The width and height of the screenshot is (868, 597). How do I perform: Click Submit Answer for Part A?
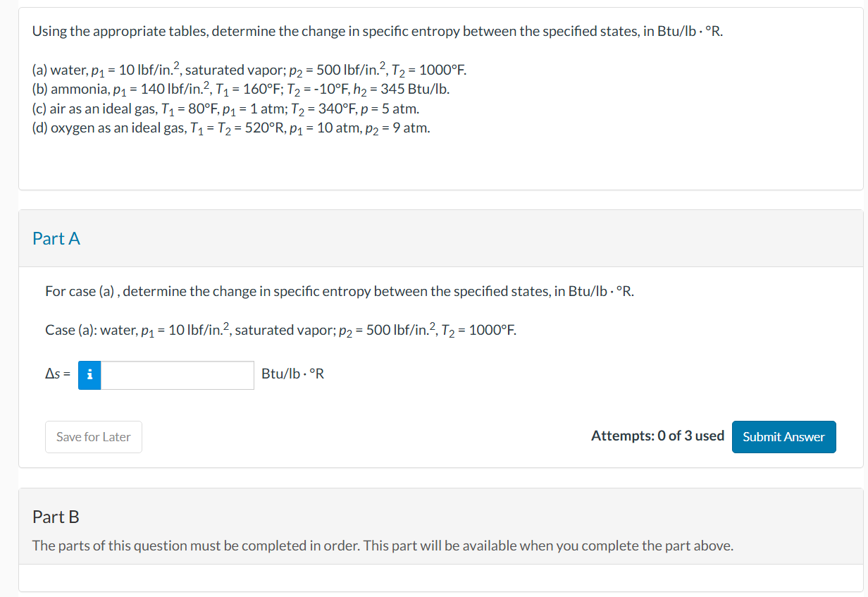point(783,436)
